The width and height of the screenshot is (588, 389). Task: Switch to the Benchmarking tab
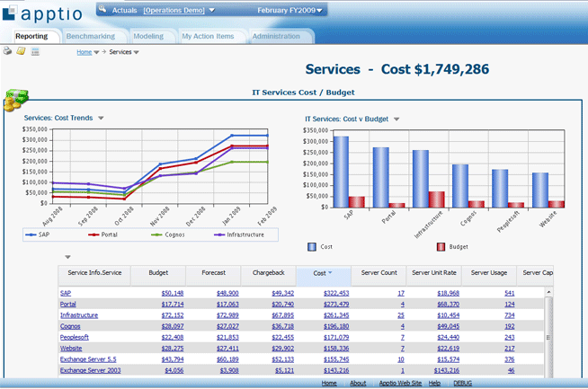pyautogui.click(x=91, y=36)
